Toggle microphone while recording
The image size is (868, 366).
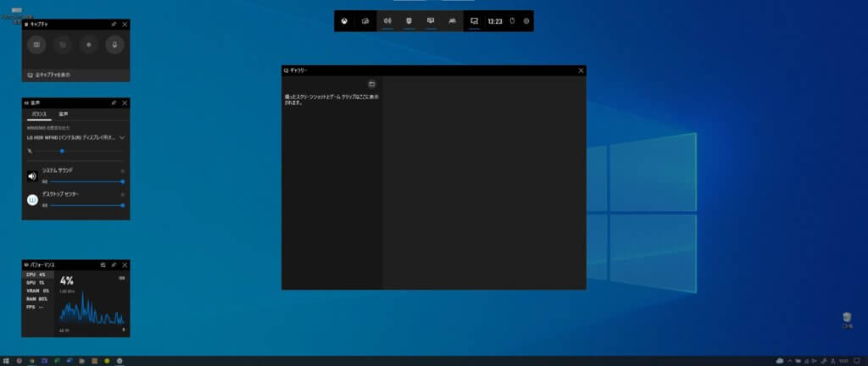pos(114,45)
